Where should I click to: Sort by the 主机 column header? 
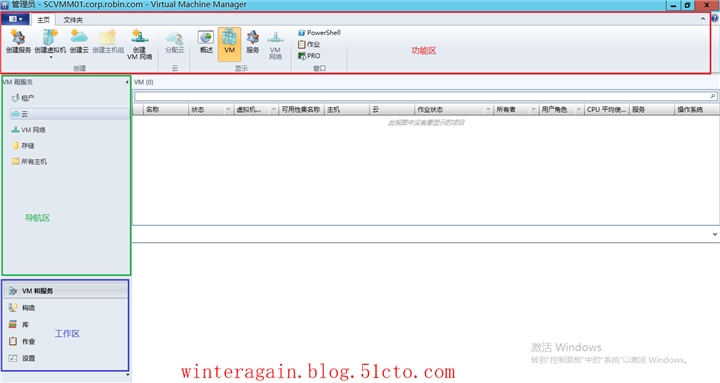[347, 110]
